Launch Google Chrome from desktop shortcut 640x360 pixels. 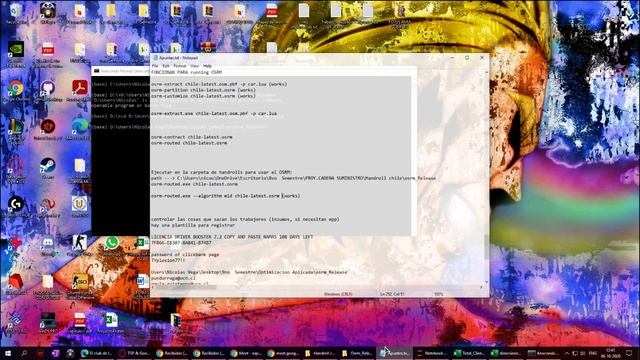click(16, 91)
